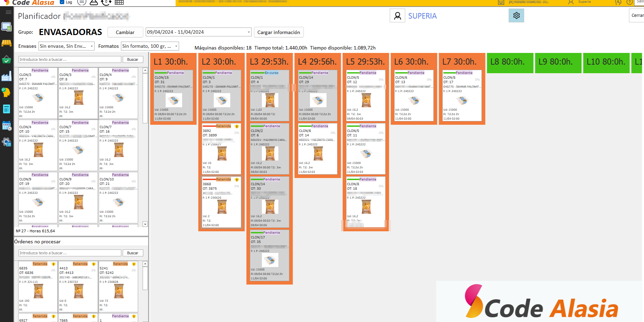The height and width of the screenshot is (322, 644).
Task: Click the Órdenes no procesar search field
Action: (70, 253)
